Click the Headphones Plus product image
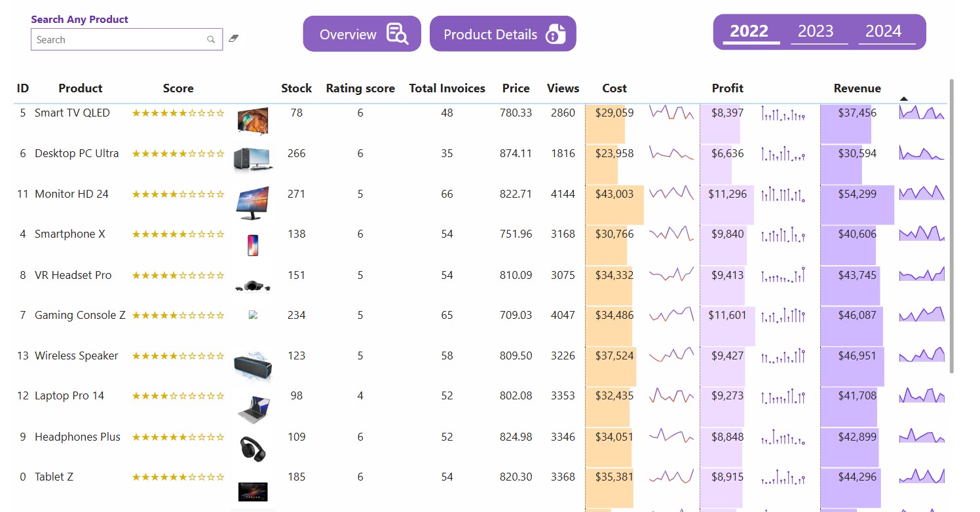 pyautogui.click(x=253, y=448)
